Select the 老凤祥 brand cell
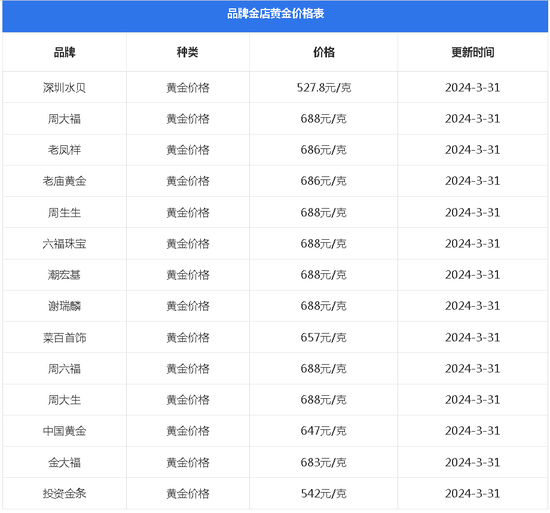Screen dimensions: 550x513 (65, 150)
